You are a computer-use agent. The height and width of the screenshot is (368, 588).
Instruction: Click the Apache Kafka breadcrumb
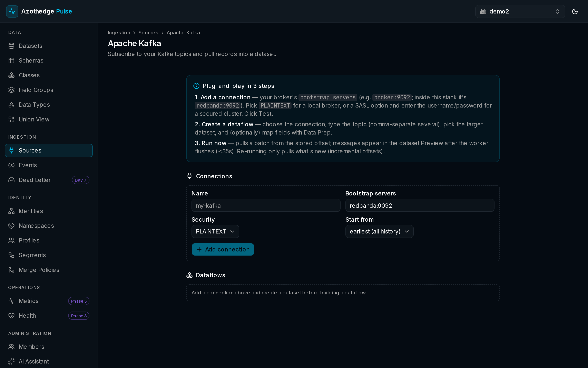pos(183,33)
